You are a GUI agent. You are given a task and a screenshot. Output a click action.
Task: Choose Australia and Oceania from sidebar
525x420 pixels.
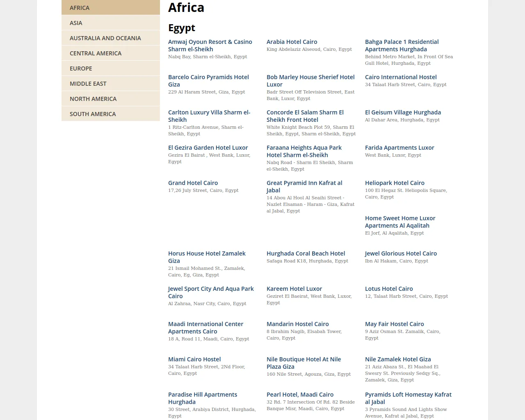pos(111,38)
